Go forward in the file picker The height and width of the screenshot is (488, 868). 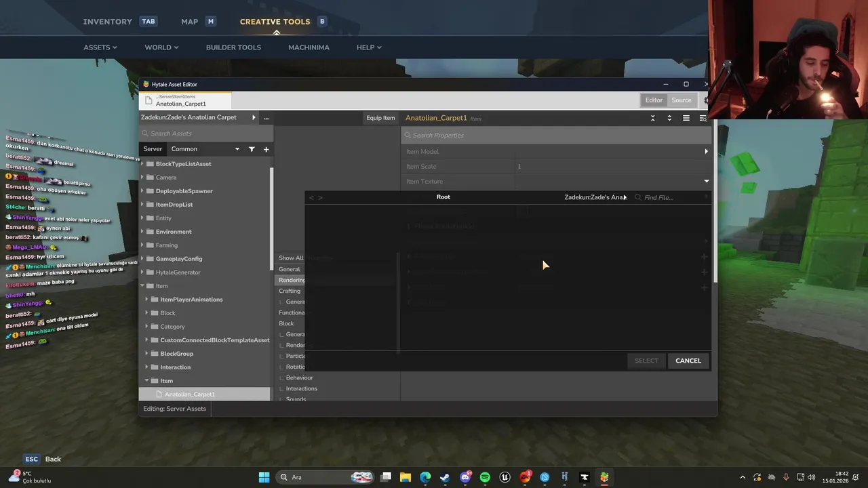pos(321,198)
